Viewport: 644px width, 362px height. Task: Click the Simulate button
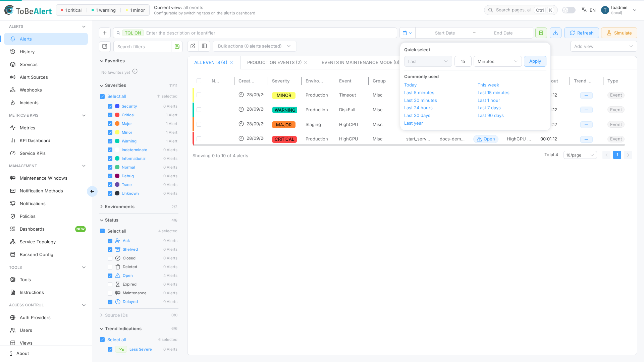pos(619,33)
